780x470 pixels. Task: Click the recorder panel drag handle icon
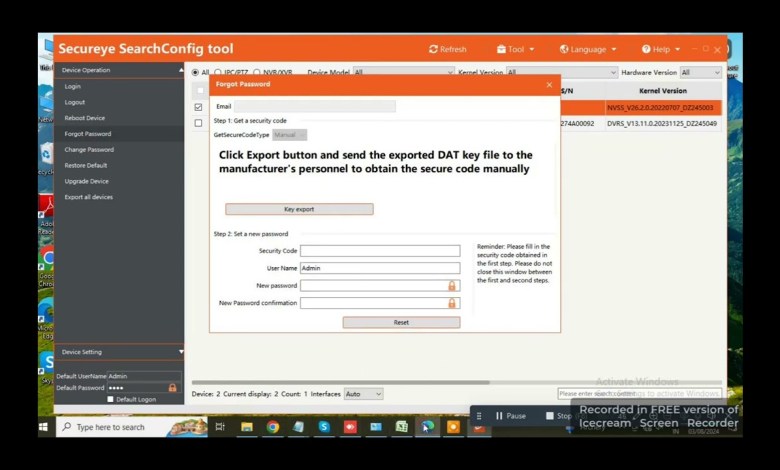tap(479, 416)
